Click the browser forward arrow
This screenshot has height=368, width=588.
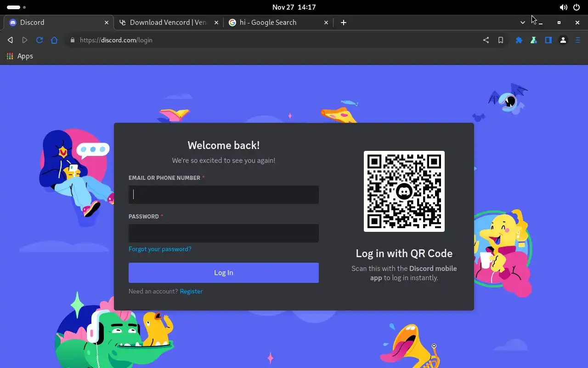(x=25, y=40)
